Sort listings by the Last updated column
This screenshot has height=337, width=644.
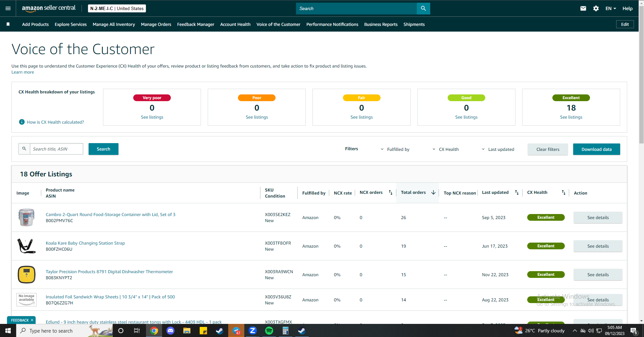517,193
